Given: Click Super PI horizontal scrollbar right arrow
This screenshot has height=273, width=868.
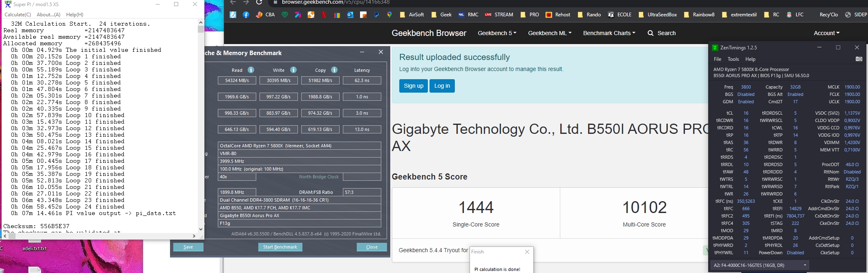Looking at the screenshot, I should (194, 236).
